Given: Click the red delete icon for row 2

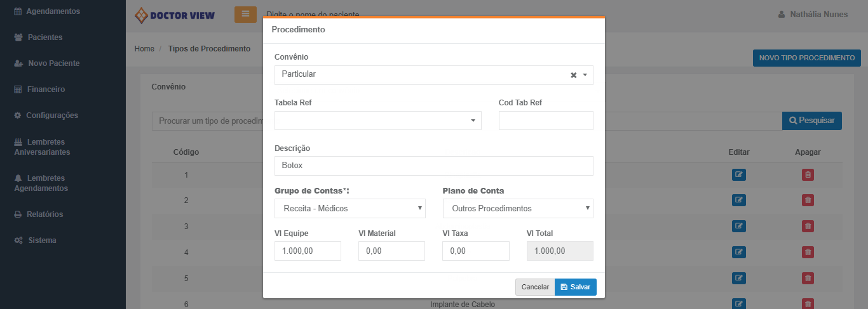Looking at the screenshot, I should click(x=808, y=201).
